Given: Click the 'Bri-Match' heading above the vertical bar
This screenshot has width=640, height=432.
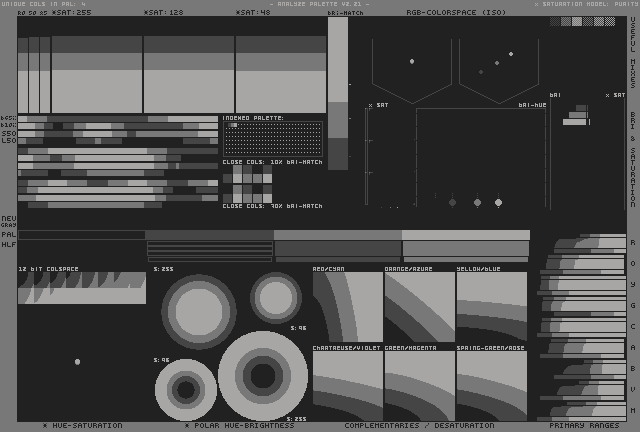Looking at the screenshot, I should 345,13.
